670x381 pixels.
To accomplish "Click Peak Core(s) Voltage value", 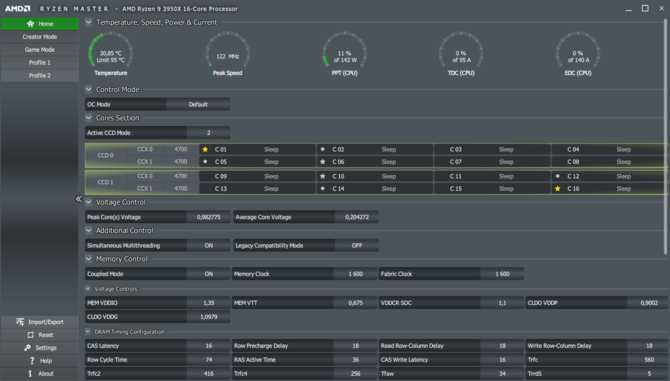I will click(209, 217).
